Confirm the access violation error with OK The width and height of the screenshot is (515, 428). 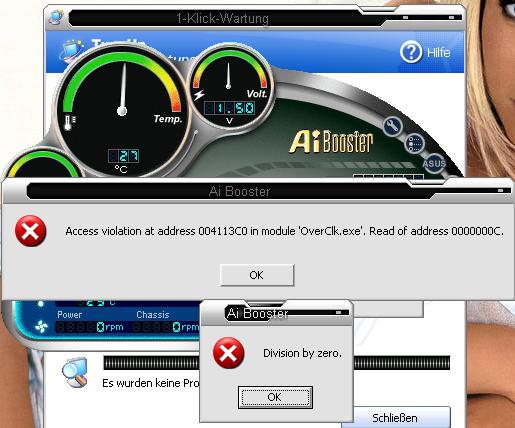click(257, 275)
